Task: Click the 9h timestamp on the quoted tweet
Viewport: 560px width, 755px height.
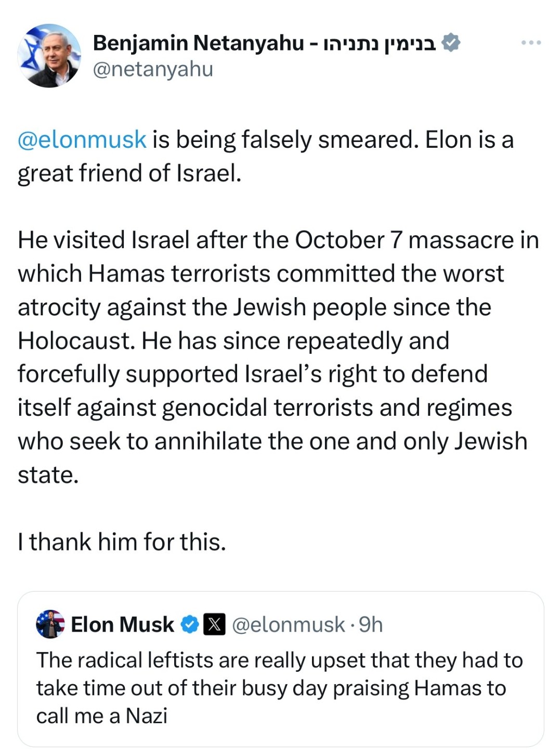Action: (370, 624)
